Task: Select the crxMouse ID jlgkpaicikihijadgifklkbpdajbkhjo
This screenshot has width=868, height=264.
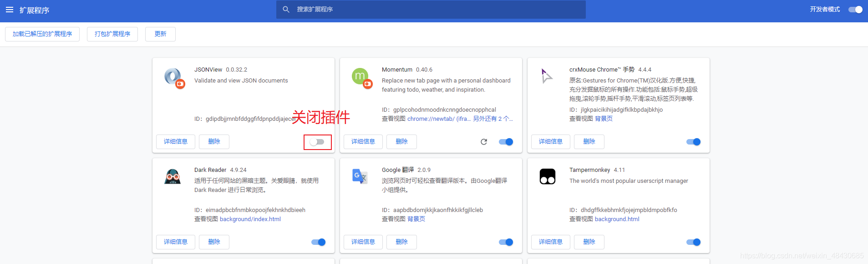Action: point(622,110)
